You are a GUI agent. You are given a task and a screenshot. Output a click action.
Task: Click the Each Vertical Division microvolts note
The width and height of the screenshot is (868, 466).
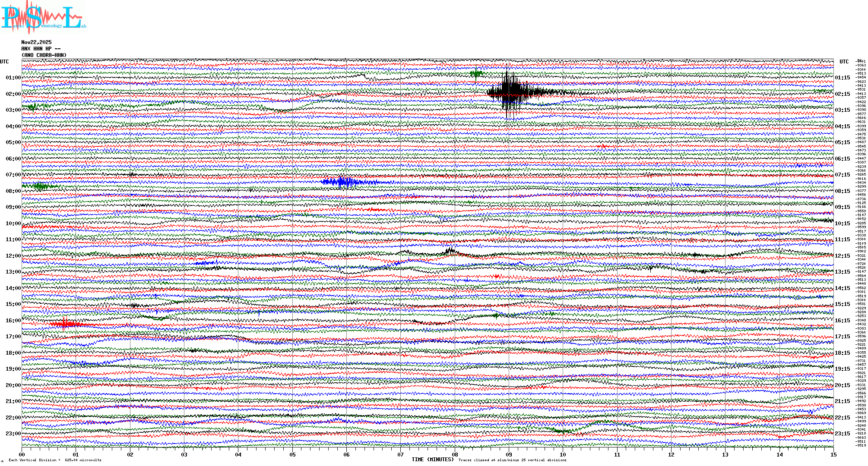point(55,460)
